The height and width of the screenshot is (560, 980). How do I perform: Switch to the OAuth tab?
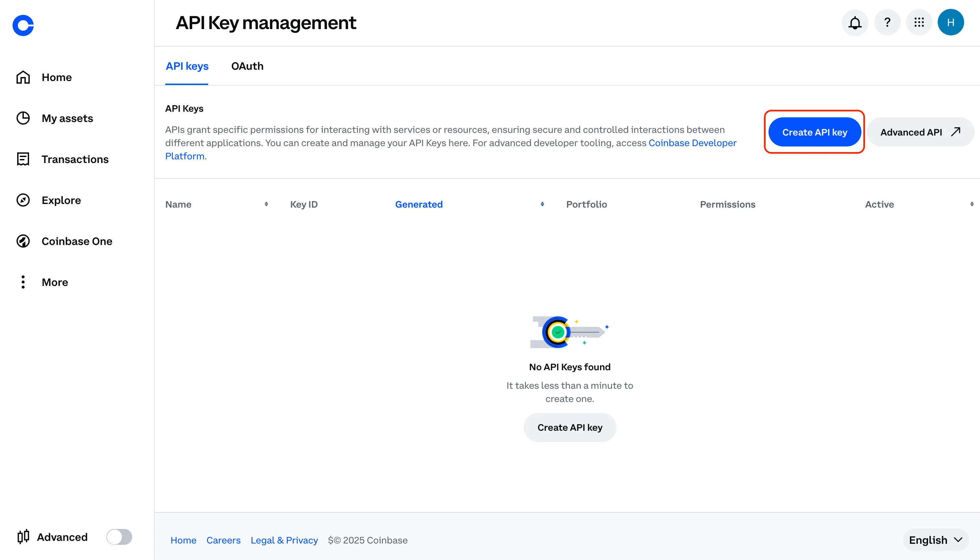pyautogui.click(x=247, y=66)
